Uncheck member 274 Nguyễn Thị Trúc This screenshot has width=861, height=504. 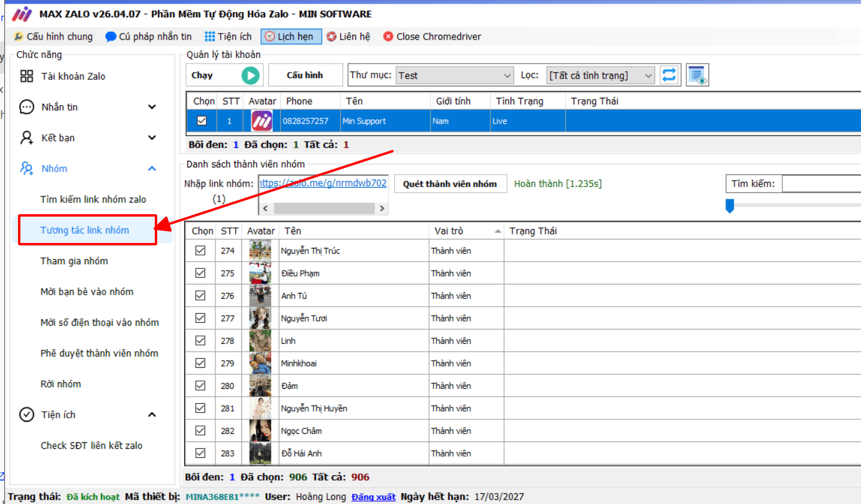coord(200,250)
